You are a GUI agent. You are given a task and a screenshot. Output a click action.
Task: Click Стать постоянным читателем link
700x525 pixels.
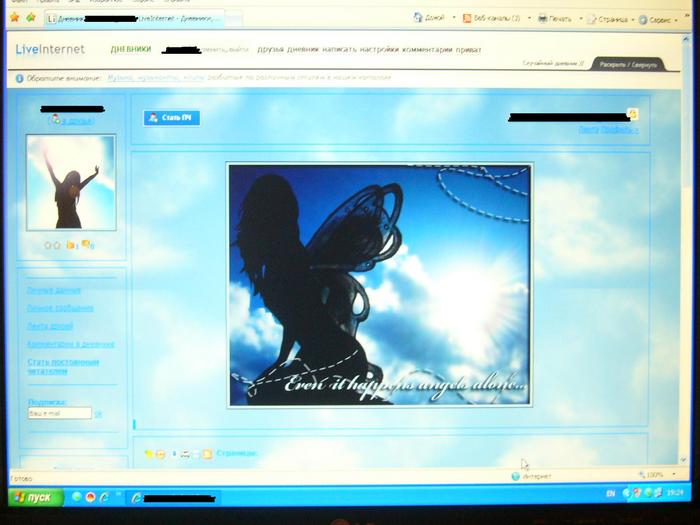click(63, 366)
